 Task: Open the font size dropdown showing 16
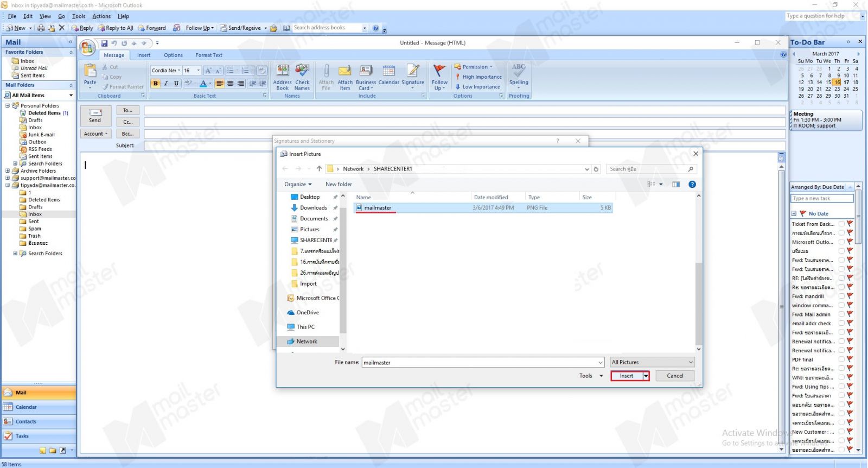198,71
